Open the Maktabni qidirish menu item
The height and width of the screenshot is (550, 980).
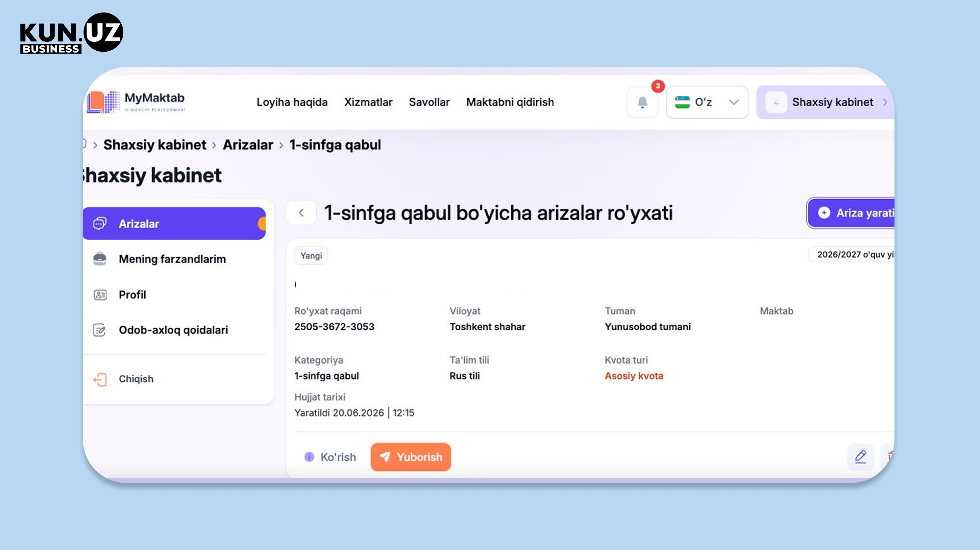point(510,102)
